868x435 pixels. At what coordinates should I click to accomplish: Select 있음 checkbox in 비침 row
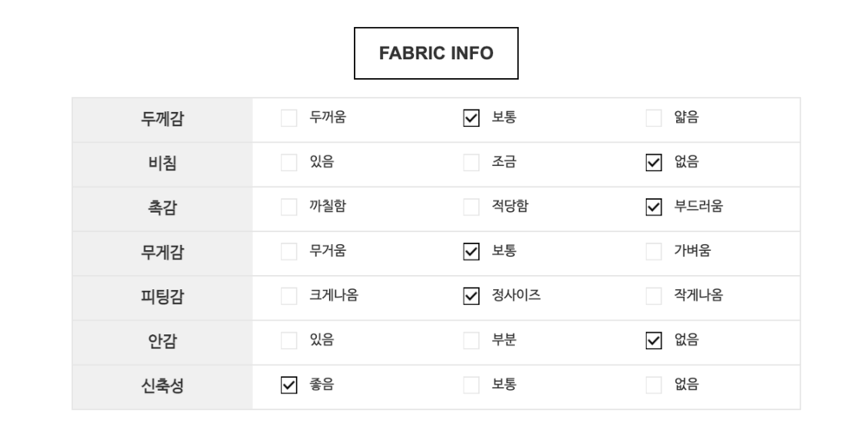point(289,162)
